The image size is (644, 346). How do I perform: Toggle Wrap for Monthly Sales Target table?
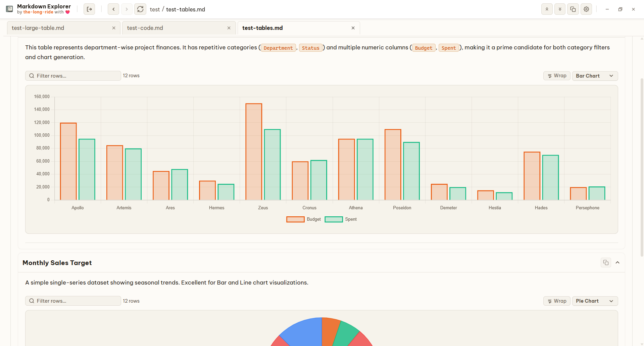(557, 301)
